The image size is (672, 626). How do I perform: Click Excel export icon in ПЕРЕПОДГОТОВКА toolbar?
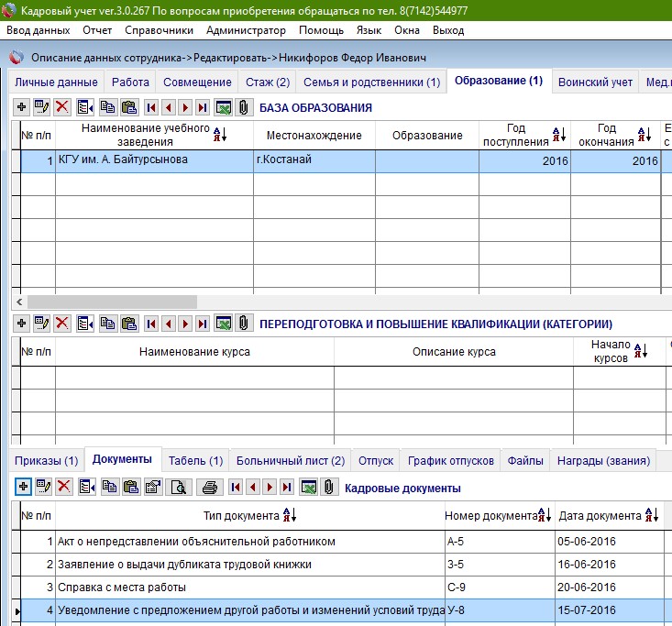223,323
